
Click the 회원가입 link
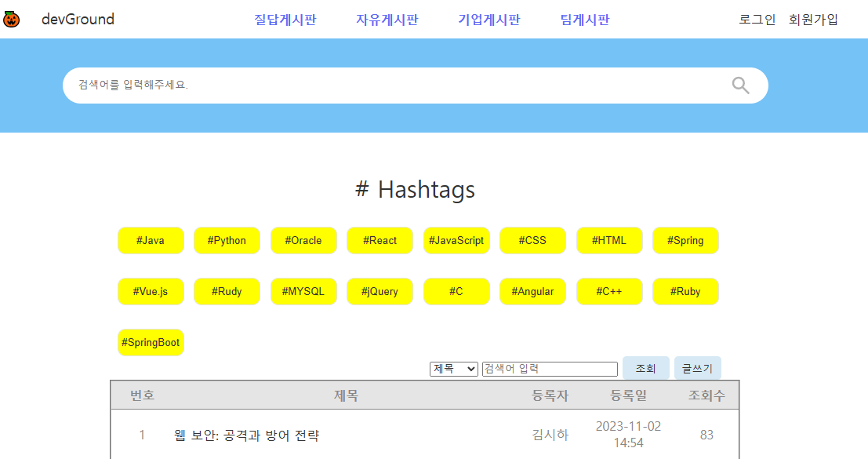click(x=813, y=20)
